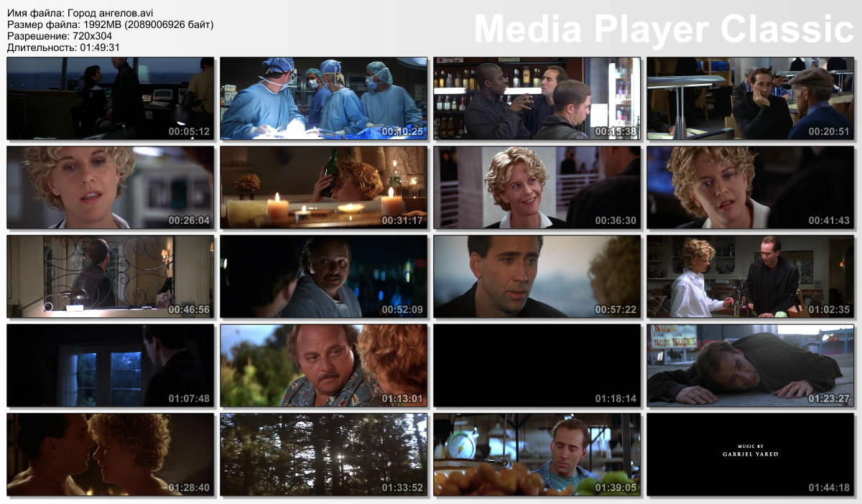
Task: Click the black frame at 01:18:14
Action: tap(537, 365)
